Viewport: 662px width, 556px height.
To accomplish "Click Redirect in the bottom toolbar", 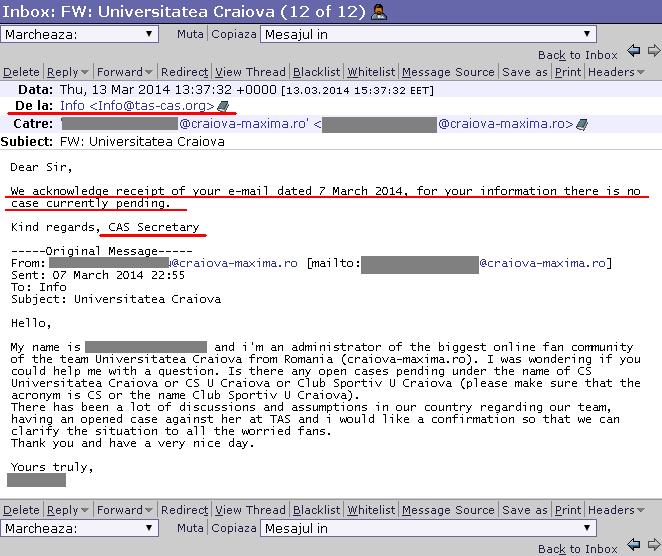I will [x=184, y=510].
